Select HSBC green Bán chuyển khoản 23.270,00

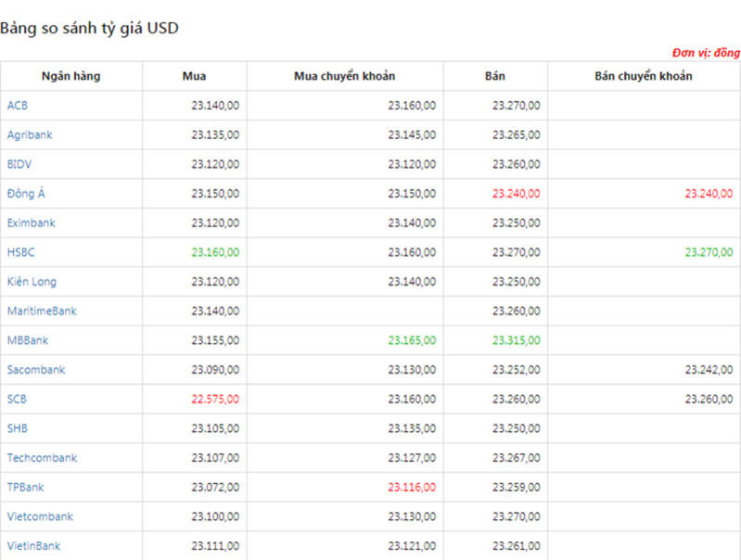[709, 252]
